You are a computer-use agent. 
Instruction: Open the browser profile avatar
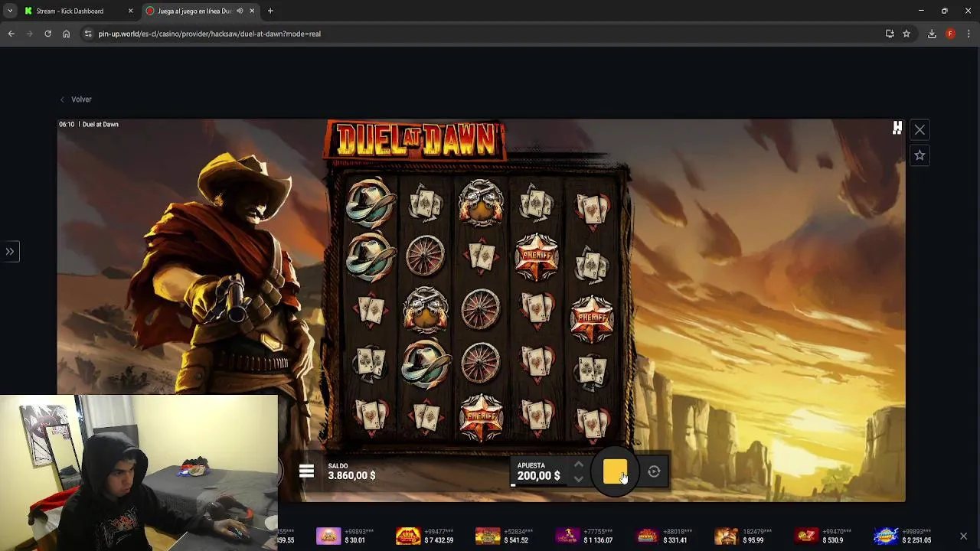[950, 34]
